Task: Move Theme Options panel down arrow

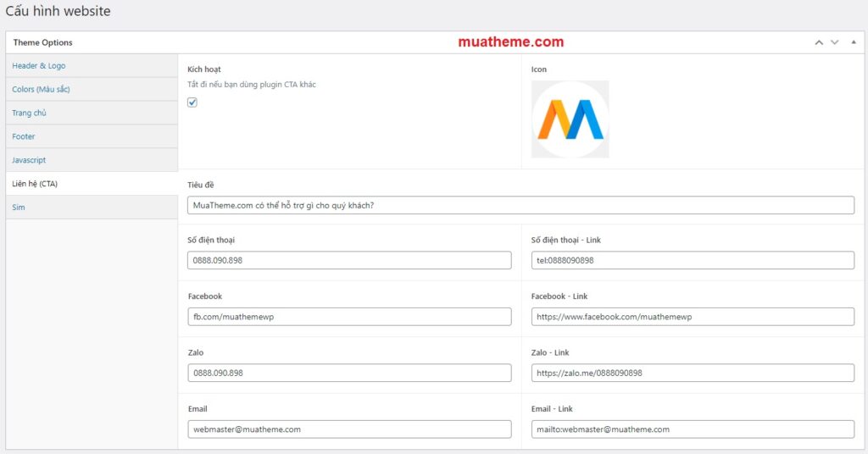Action: point(835,42)
